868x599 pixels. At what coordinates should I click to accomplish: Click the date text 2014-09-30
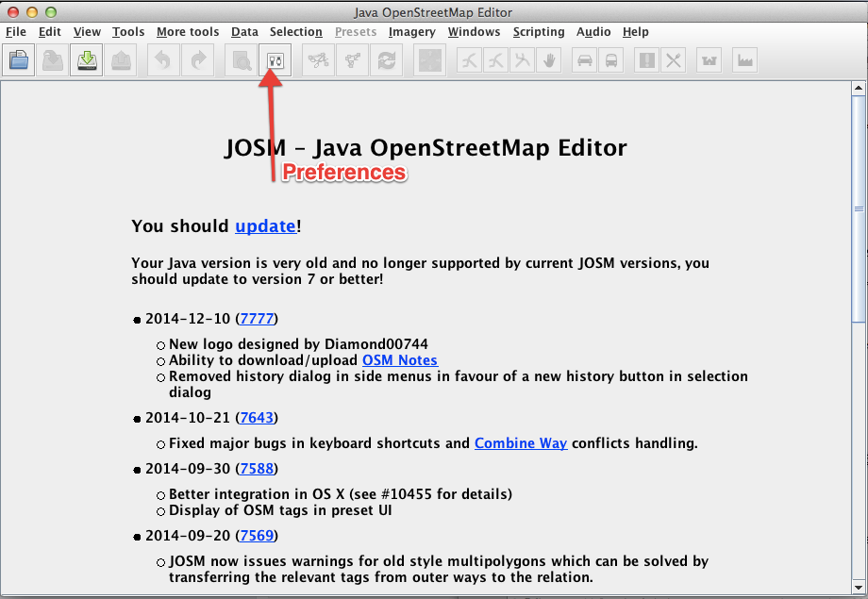(188, 468)
